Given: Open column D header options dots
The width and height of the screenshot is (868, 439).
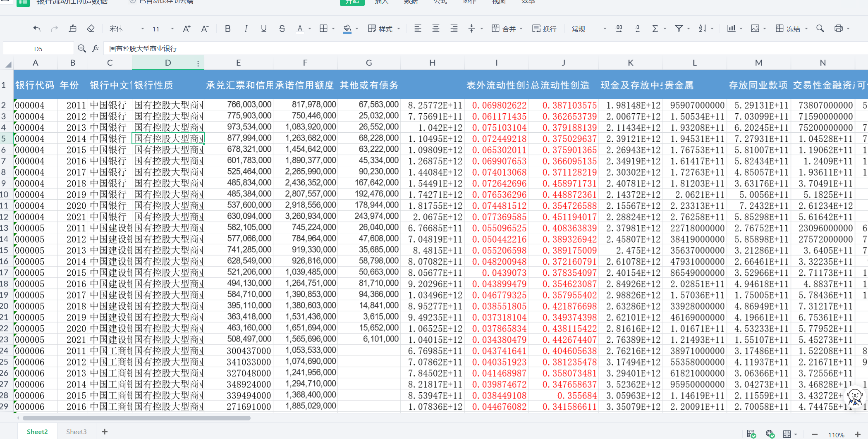Looking at the screenshot, I should 198,63.
